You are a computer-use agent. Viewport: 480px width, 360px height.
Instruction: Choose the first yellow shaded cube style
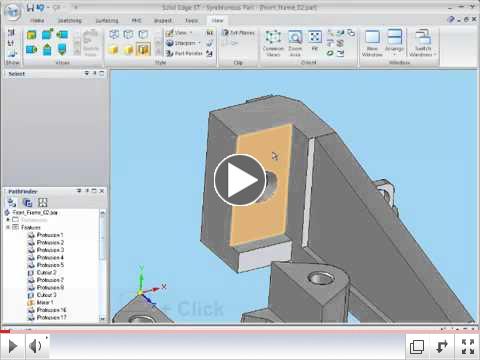[113, 50]
